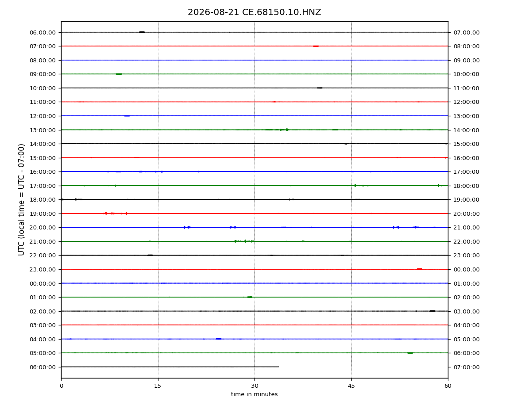The image size is (509, 420).
Task: Click the right-side label 00:00:00
Action: pyautogui.click(x=467, y=270)
